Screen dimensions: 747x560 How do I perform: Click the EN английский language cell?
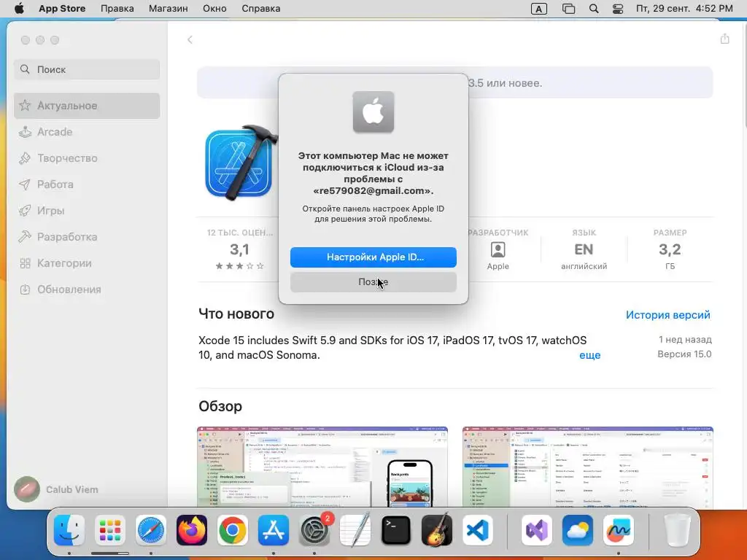(584, 249)
